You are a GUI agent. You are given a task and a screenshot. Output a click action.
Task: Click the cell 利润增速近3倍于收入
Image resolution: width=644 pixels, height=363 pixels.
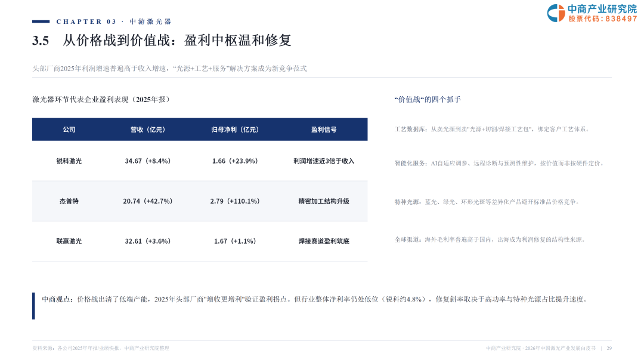point(324,161)
